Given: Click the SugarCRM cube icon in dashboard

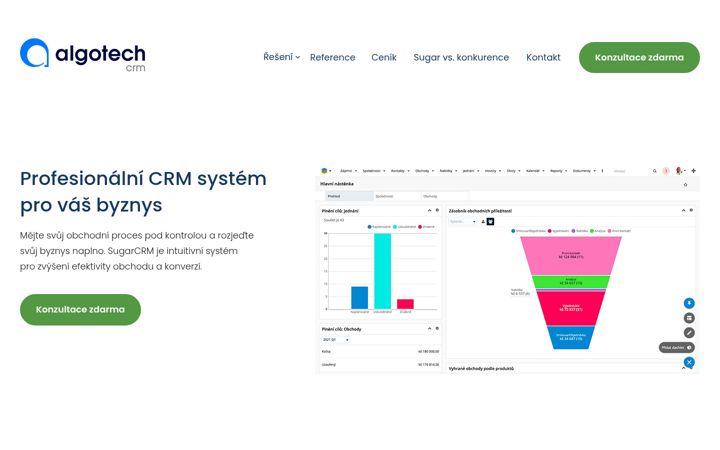Looking at the screenshot, I should pyautogui.click(x=324, y=170).
